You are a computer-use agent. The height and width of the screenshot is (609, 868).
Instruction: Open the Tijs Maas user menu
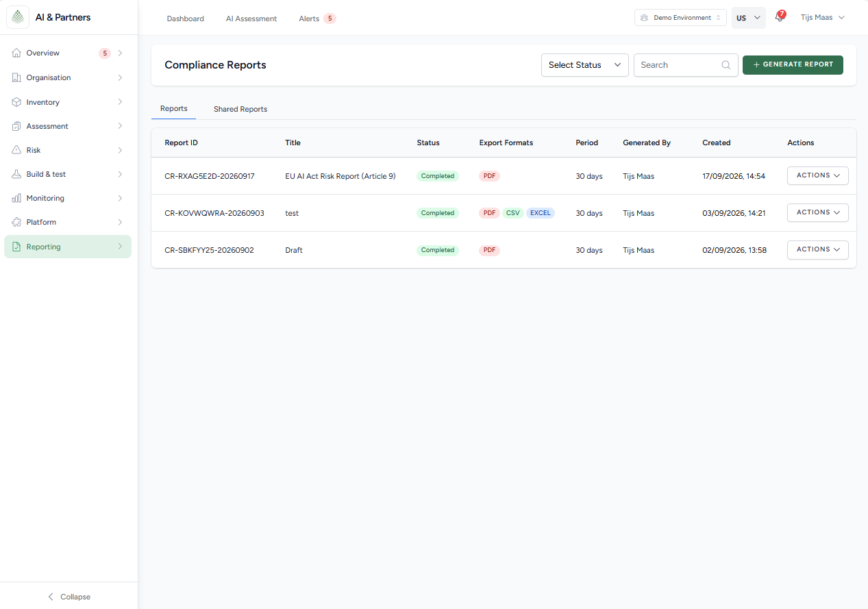tap(822, 18)
